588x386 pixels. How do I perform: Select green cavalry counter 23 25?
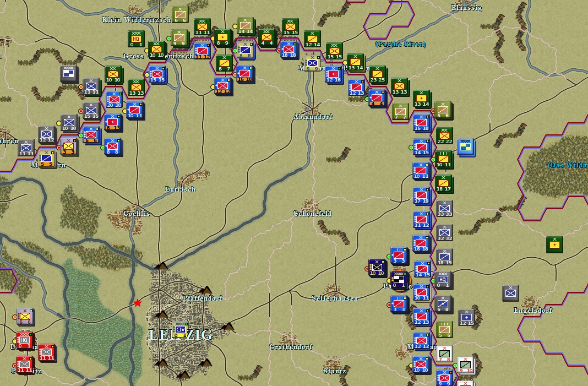coord(377,75)
